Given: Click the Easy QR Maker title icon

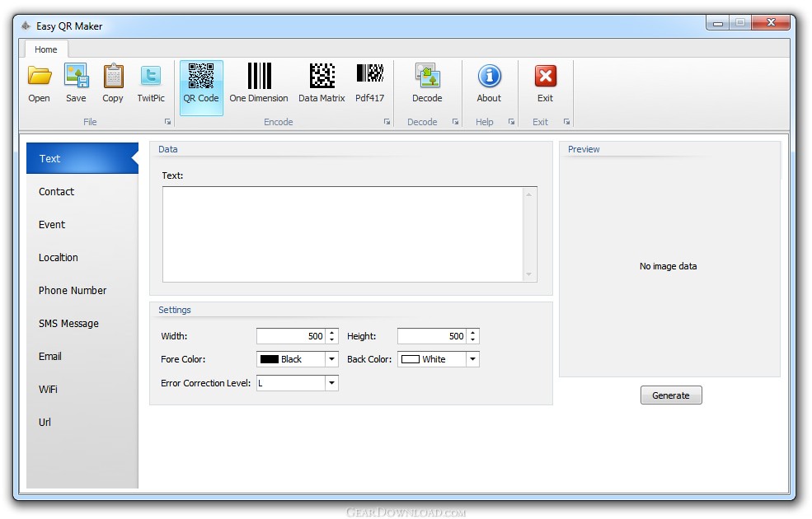Looking at the screenshot, I should click(x=26, y=26).
